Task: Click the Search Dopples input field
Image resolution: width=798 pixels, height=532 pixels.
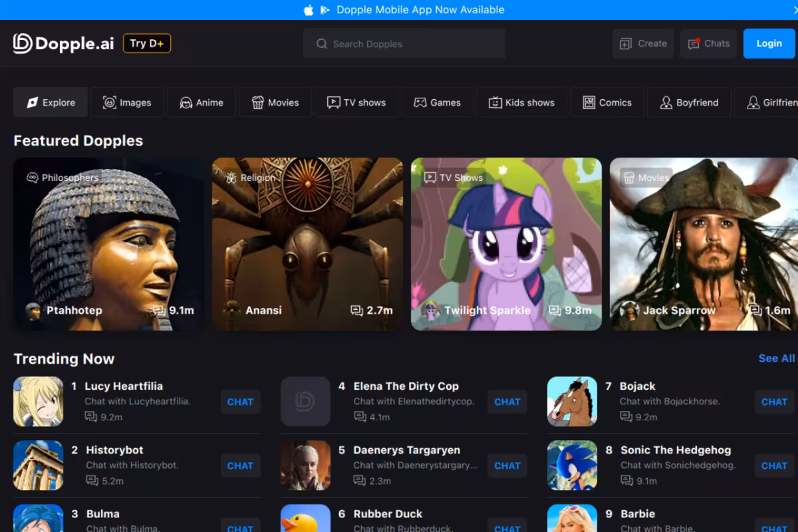Action: click(404, 44)
